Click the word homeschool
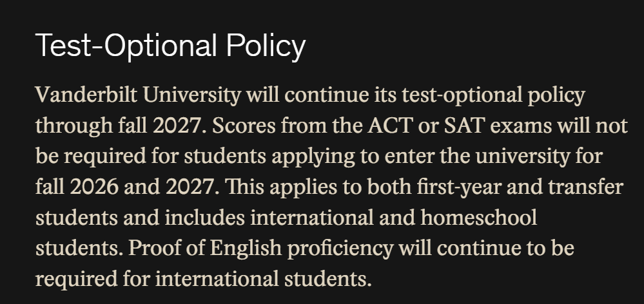Screen dimensions: 644x304 479,218
